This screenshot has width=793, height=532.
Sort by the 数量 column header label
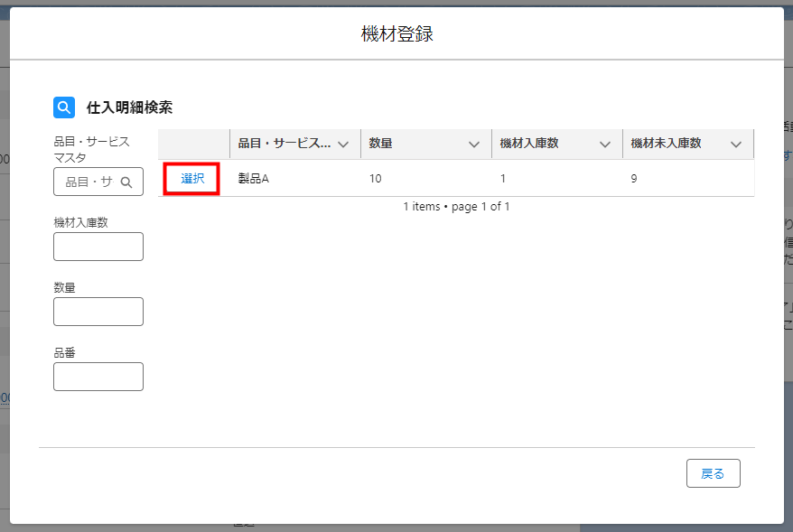(381, 144)
